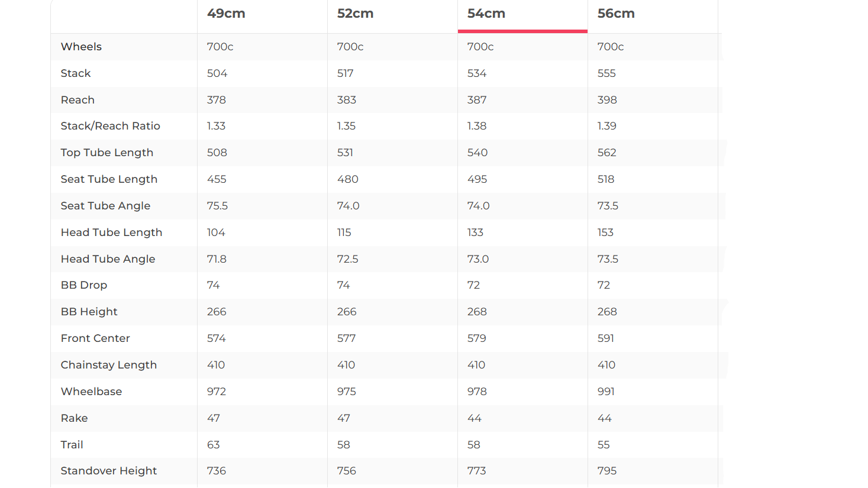The height and width of the screenshot is (488, 868).
Task: Click the Stack/Reach Ratio row label
Action: pos(110,126)
